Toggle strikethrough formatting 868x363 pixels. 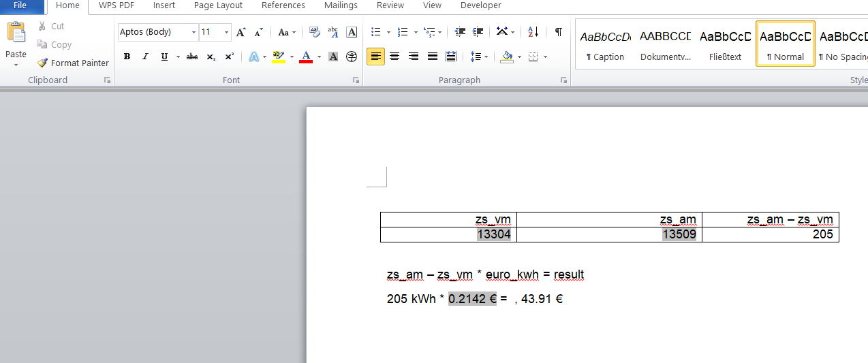(x=192, y=57)
